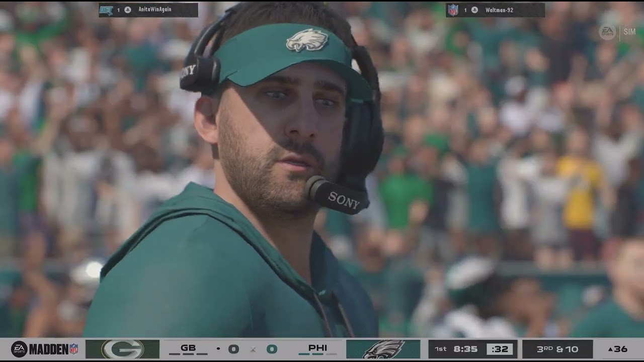This screenshot has width=644, height=362.
Task: Click the SONY label on the headset microphone
Action: click(344, 200)
